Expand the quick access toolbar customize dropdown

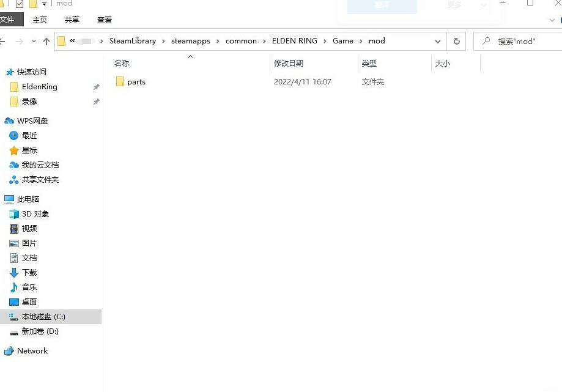coord(43,3)
